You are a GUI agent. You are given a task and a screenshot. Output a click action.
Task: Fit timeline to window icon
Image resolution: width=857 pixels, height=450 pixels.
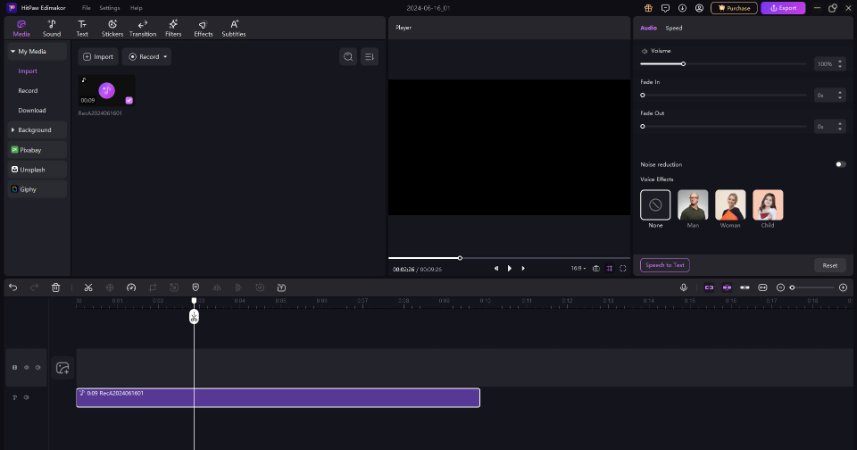tap(762, 288)
